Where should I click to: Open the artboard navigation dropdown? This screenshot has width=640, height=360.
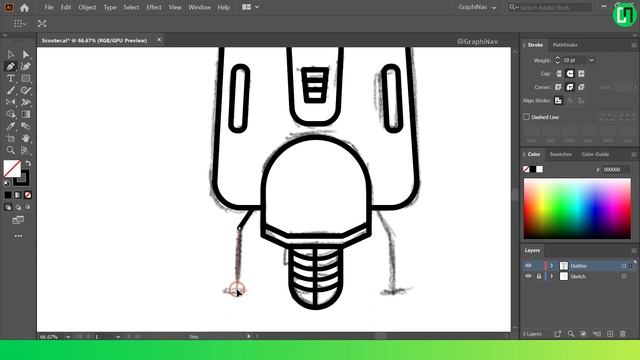(x=118, y=337)
